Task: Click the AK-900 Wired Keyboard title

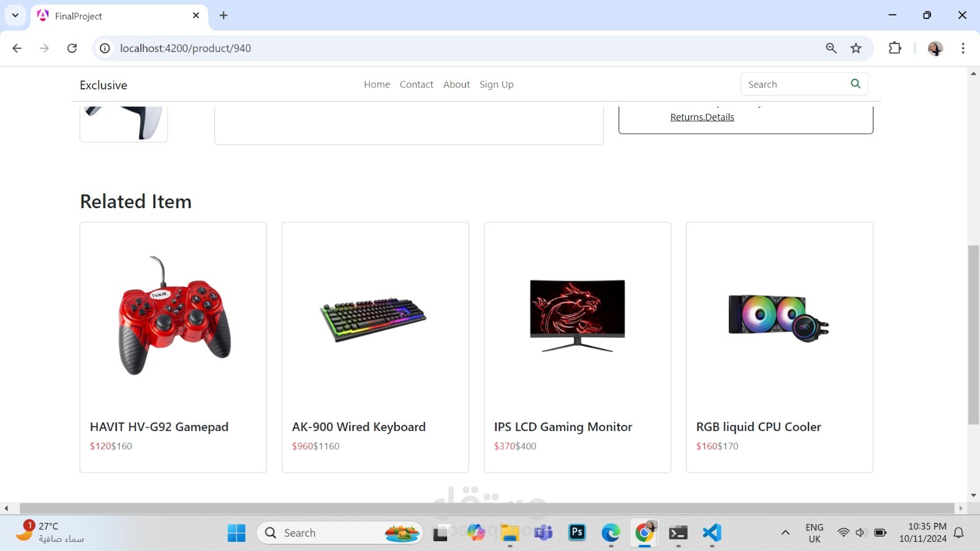Action: pyautogui.click(x=359, y=427)
